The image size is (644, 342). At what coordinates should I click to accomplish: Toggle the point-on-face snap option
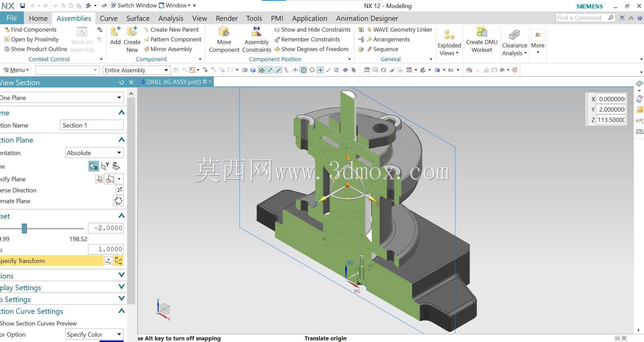coord(337,70)
